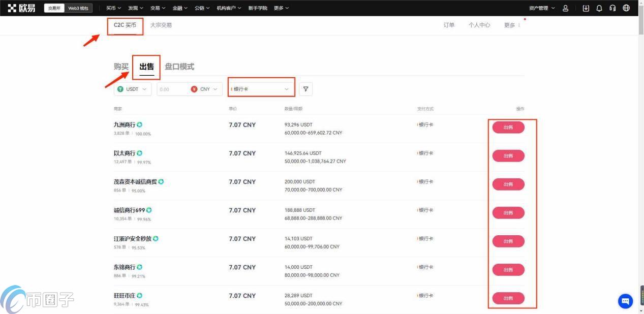Open the 更多 options beside 个人中心
Screen dimensions: 644x314
coord(512,25)
